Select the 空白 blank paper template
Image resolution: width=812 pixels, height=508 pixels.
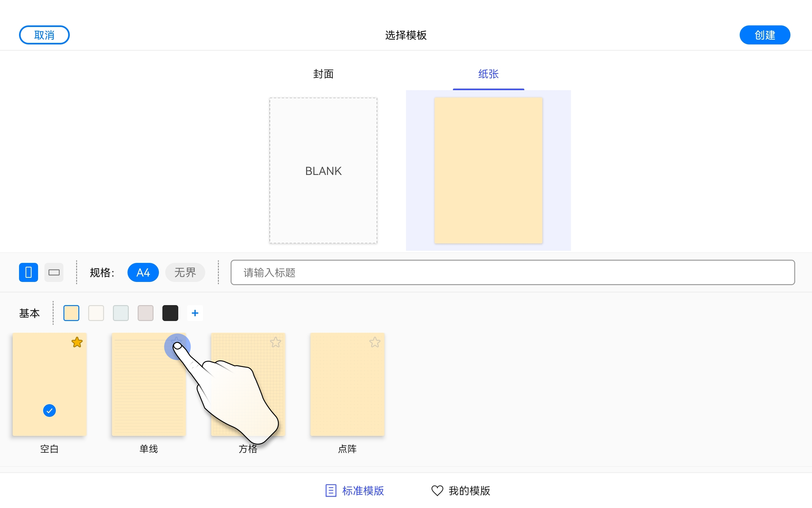(49, 384)
